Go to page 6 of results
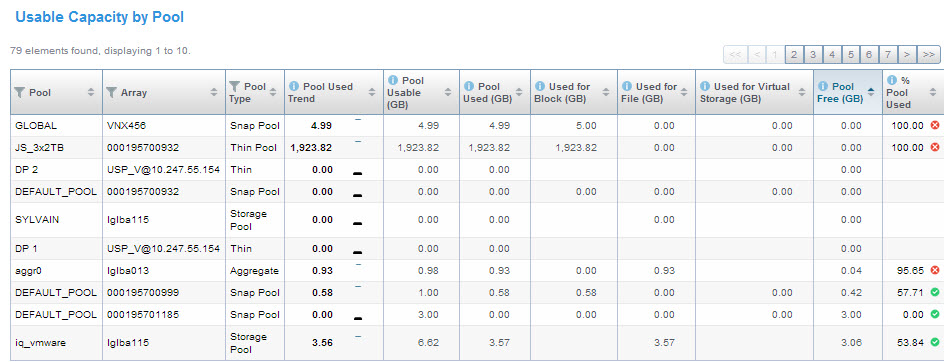944x362 pixels. pyautogui.click(x=869, y=54)
